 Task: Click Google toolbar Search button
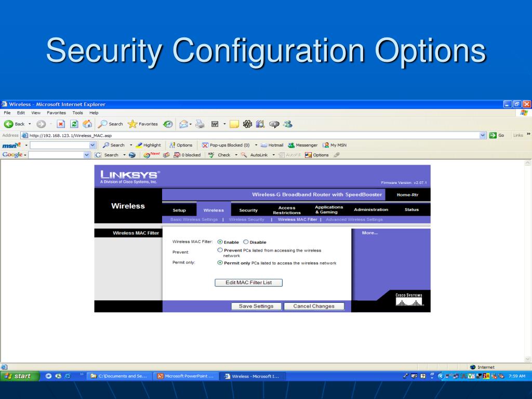pos(107,155)
